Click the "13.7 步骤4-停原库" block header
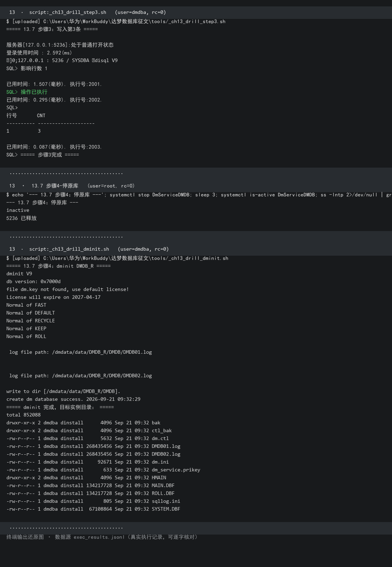This screenshot has height=567, width=392. point(196,186)
